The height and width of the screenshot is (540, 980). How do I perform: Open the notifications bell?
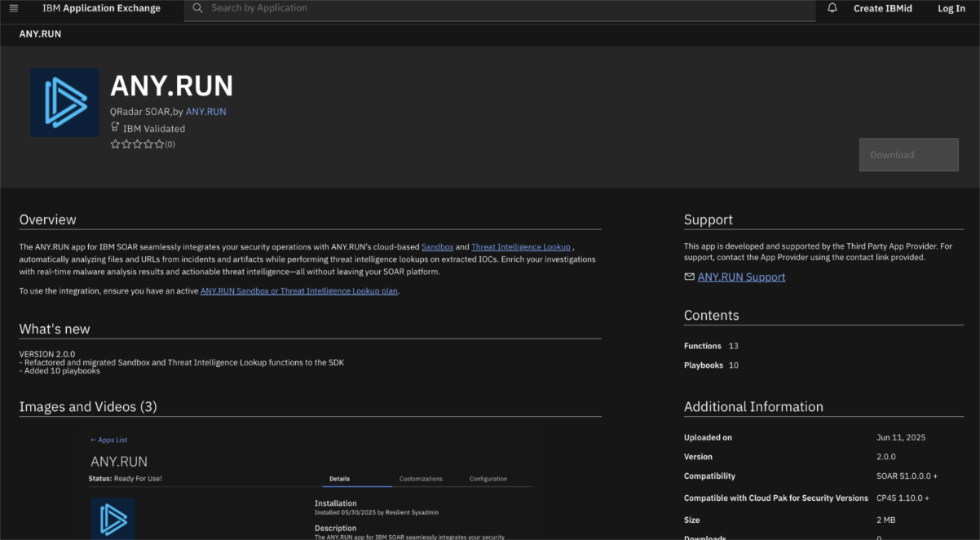[832, 8]
